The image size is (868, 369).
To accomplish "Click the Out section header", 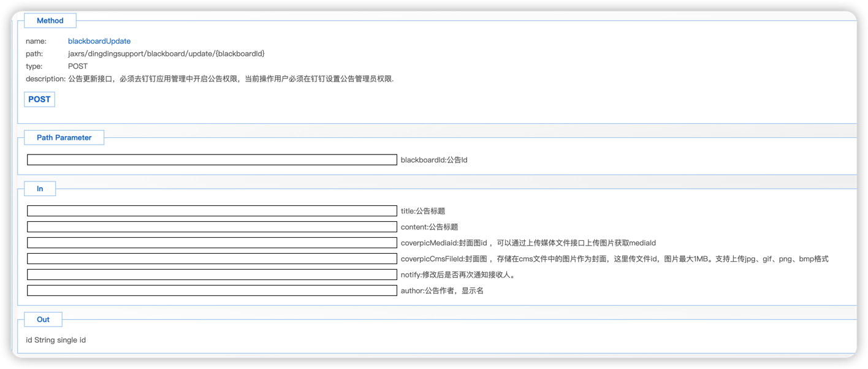I will click(x=43, y=319).
